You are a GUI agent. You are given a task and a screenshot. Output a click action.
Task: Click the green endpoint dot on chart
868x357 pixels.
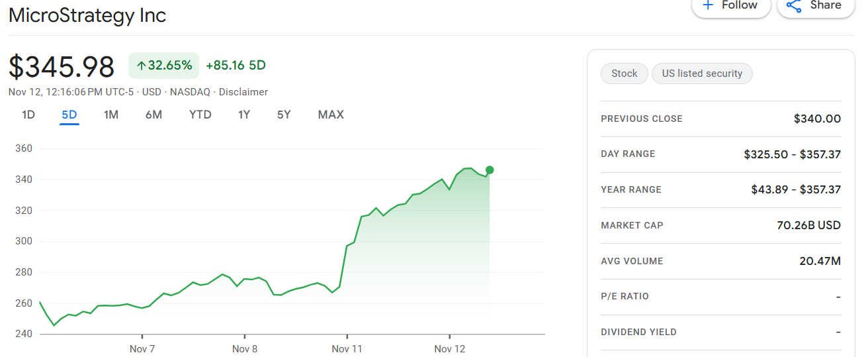490,170
